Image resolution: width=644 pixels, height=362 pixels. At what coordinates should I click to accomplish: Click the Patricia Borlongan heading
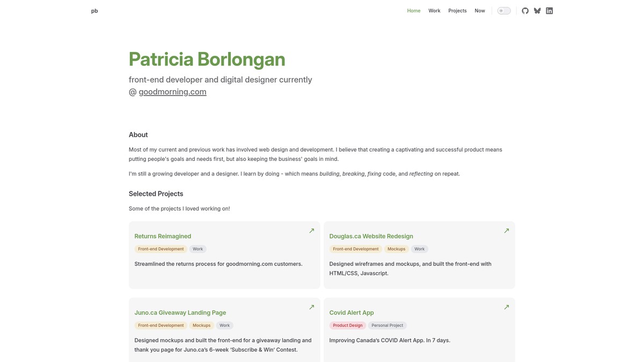(x=207, y=59)
